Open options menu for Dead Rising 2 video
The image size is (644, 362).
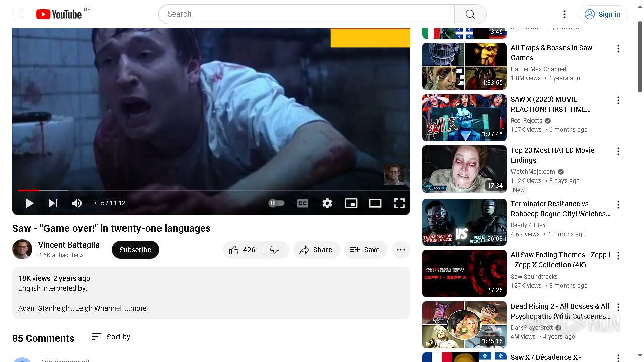pos(618,307)
